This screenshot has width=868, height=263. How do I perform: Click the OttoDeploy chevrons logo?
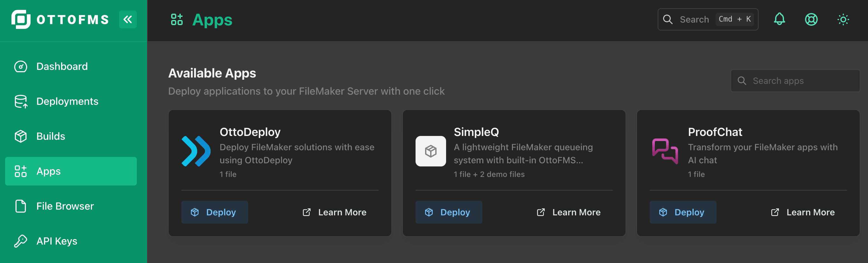[196, 151]
